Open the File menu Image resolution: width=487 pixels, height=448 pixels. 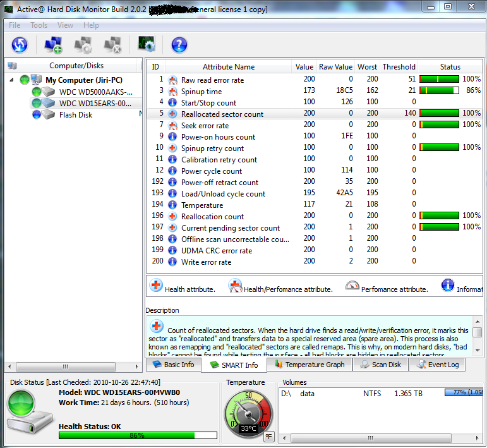pos(15,25)
